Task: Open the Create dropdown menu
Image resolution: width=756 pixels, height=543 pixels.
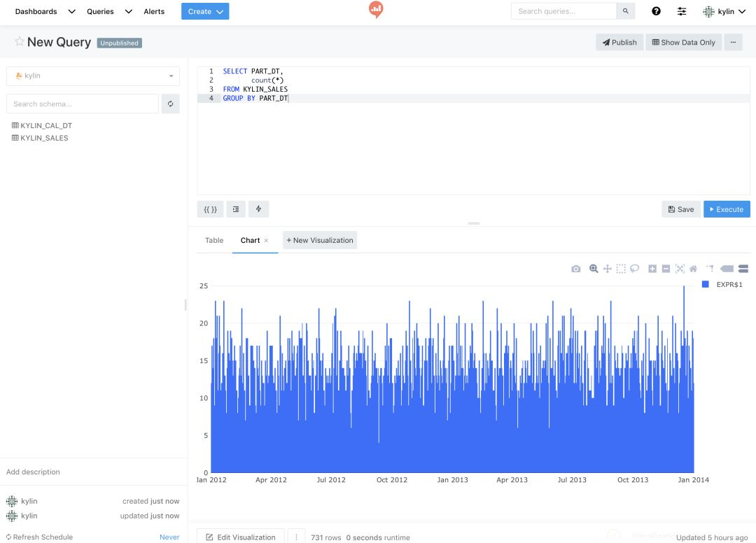Action: click(x=204, y=11)
